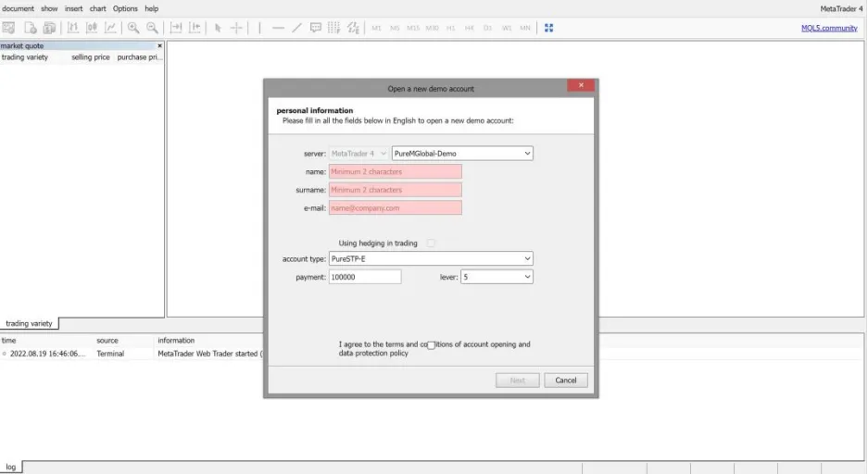Click the selling price column header
The image size is (868, 474).
tap(90, 57)
